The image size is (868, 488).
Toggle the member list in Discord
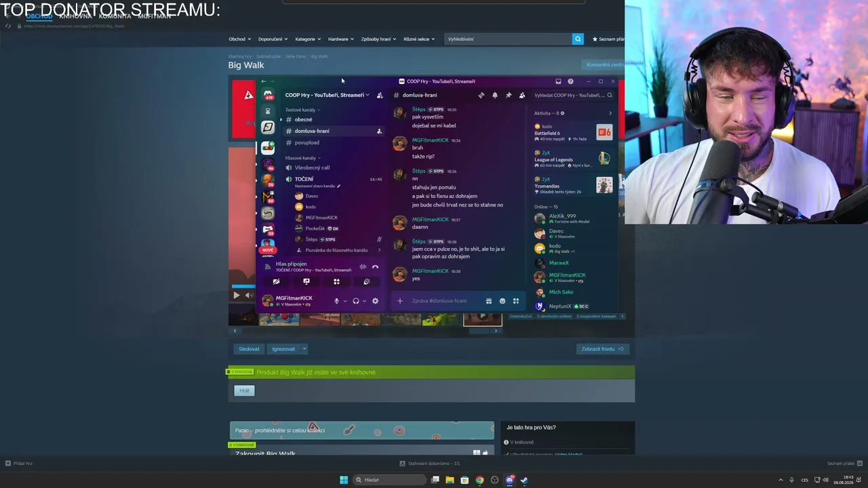(521, 95)
